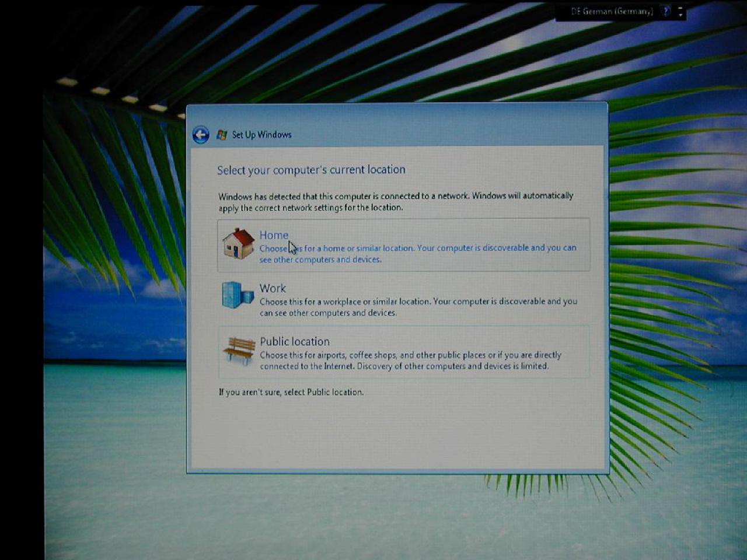Click the park bench icon for Public location
The width and height of the screenshot is (747, 560).
239,350
